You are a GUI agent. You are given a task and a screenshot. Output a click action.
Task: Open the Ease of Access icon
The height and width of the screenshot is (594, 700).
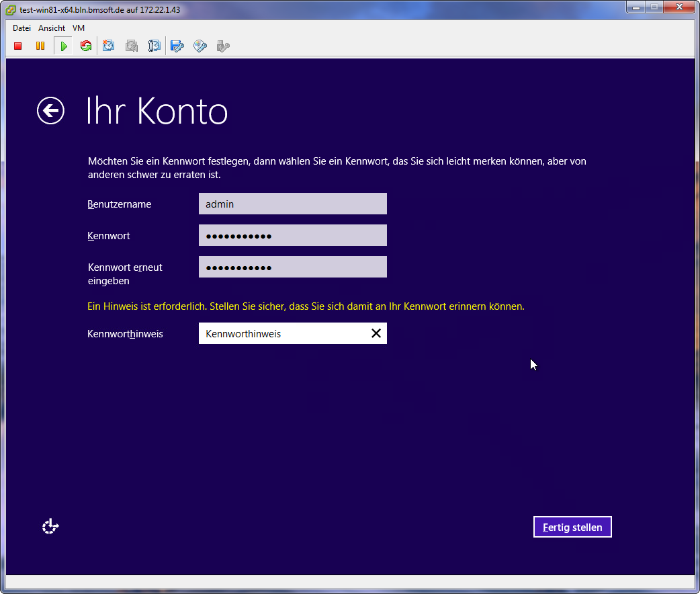pos(50,527)
